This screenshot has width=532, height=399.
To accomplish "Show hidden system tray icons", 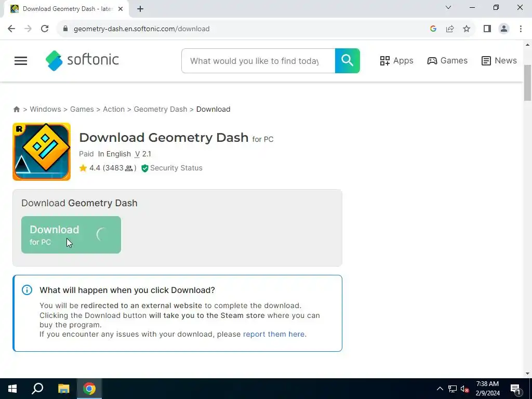I will [440, 389].
